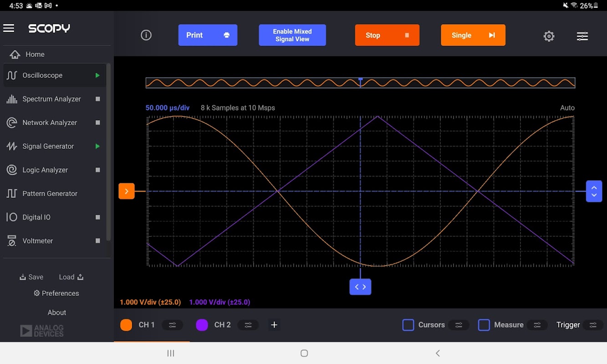Open the info icon in the toolbar

point(146,35)
